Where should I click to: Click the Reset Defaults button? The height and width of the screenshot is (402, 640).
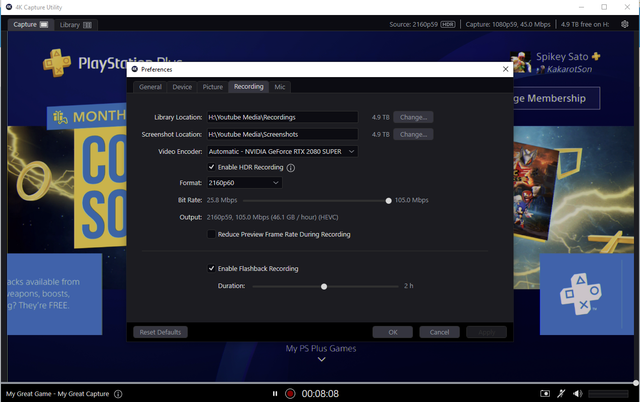point(160,332)
